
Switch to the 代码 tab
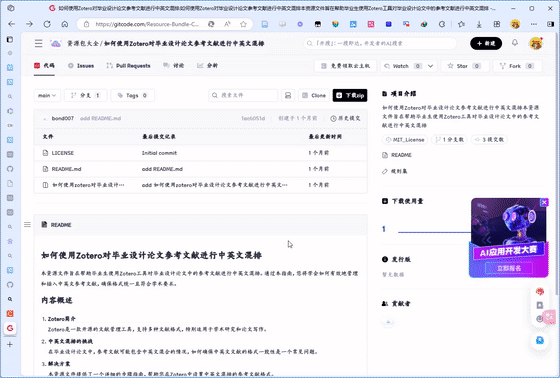44,66
